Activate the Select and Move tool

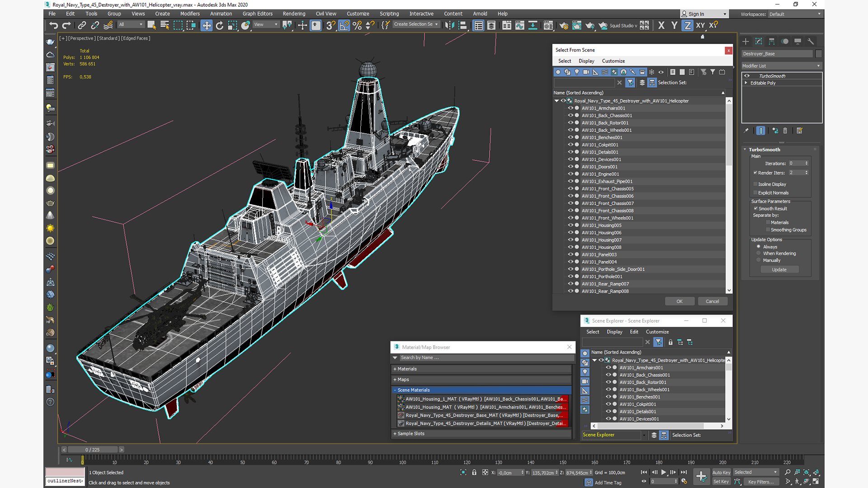coord(207,25)
